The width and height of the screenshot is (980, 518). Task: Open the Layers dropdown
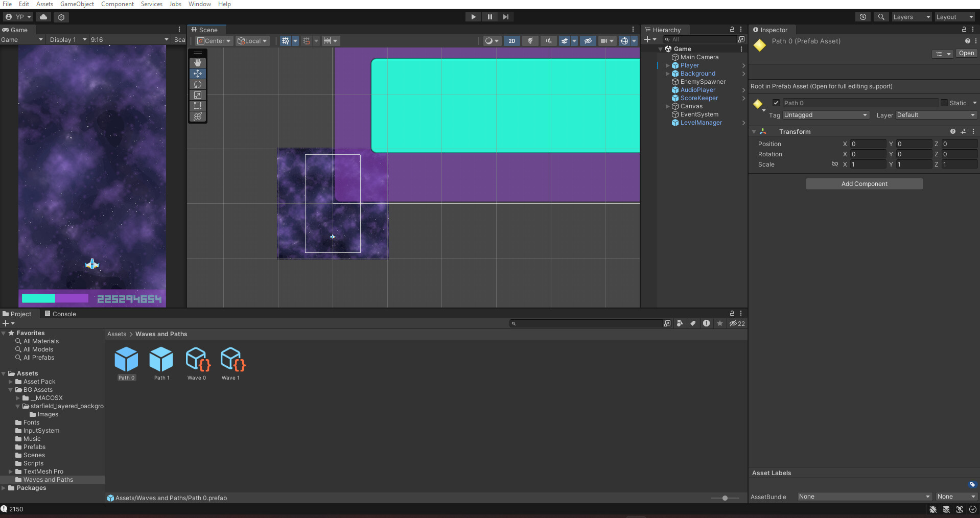pyautogui.click(x=911, y=17)
